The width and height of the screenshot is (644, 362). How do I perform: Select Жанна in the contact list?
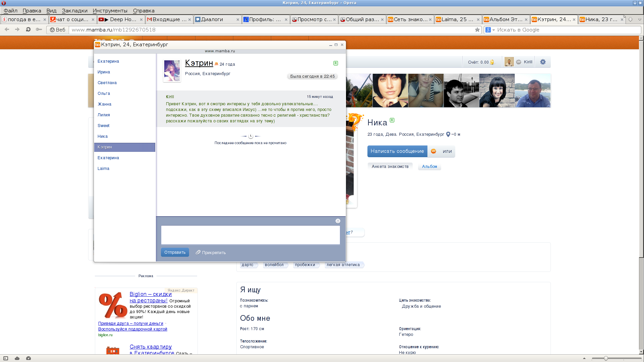pos(105,104)
